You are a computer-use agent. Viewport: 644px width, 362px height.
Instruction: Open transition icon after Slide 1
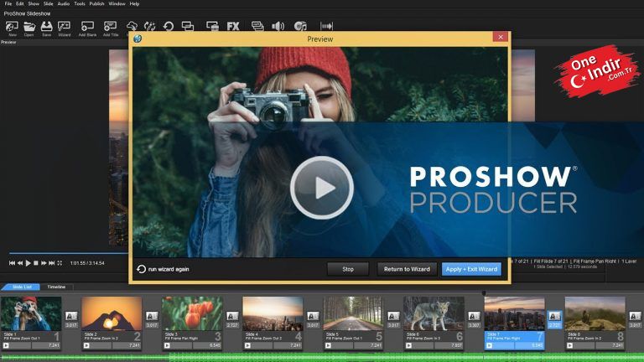[71, 316]
